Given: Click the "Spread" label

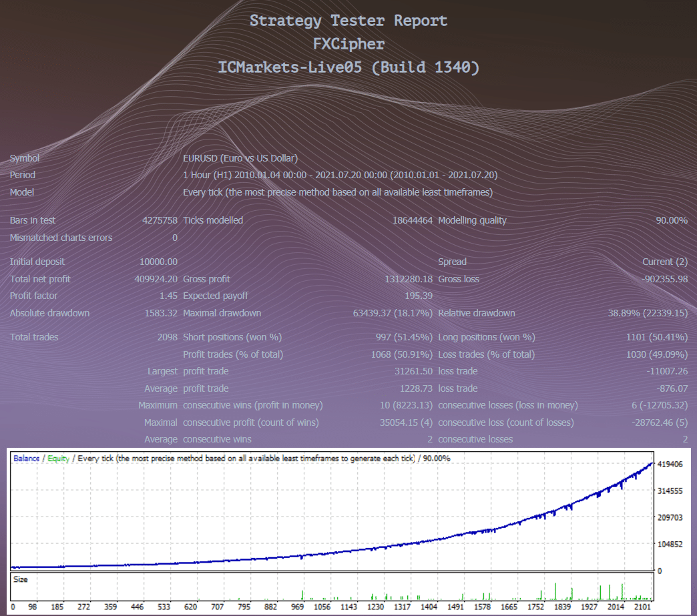Looking at the screenshot, I should 452,262.
